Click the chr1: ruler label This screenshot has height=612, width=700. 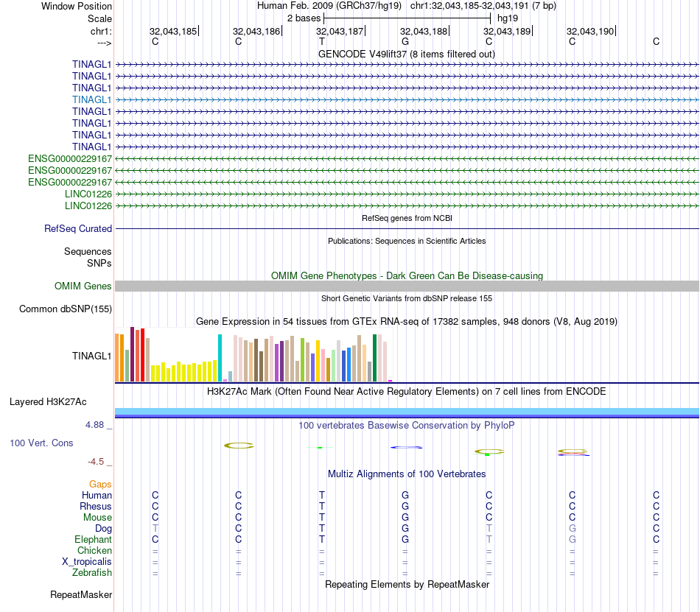101,31
